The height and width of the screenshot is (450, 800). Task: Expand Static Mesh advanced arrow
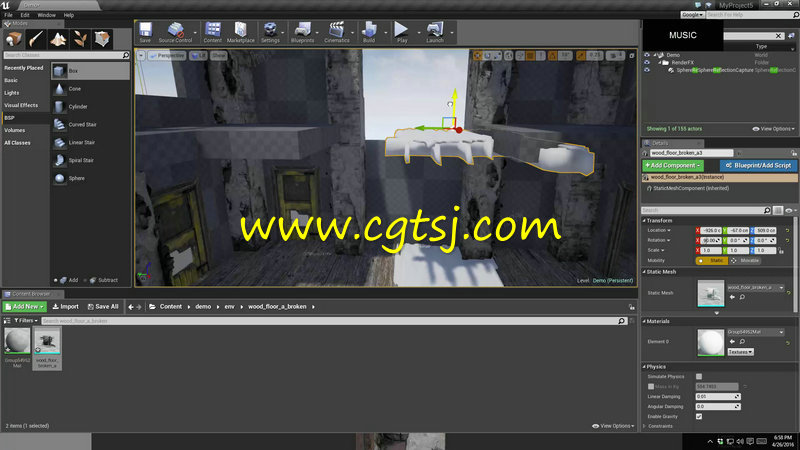717,313
